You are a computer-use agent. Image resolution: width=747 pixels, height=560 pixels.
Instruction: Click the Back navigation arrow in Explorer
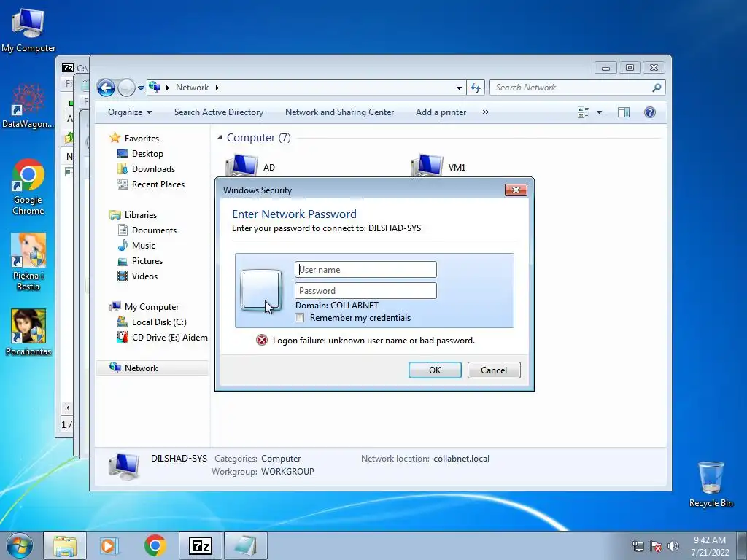[106, 87]
